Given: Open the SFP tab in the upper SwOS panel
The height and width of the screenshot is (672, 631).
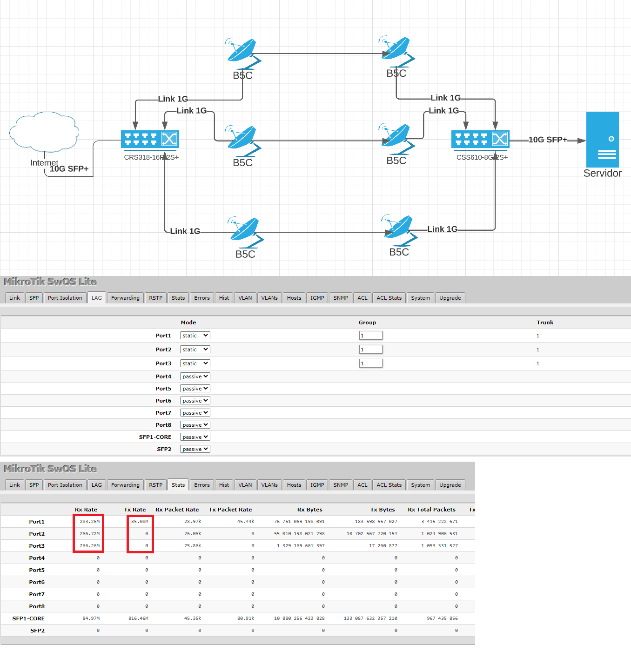Looking at the screenshot, I should point(34,298).
